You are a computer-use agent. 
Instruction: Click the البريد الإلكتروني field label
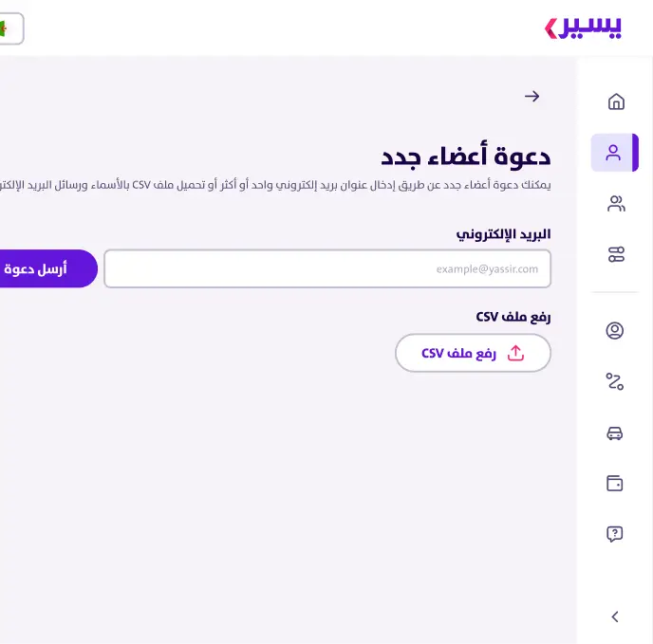point(503,234)
